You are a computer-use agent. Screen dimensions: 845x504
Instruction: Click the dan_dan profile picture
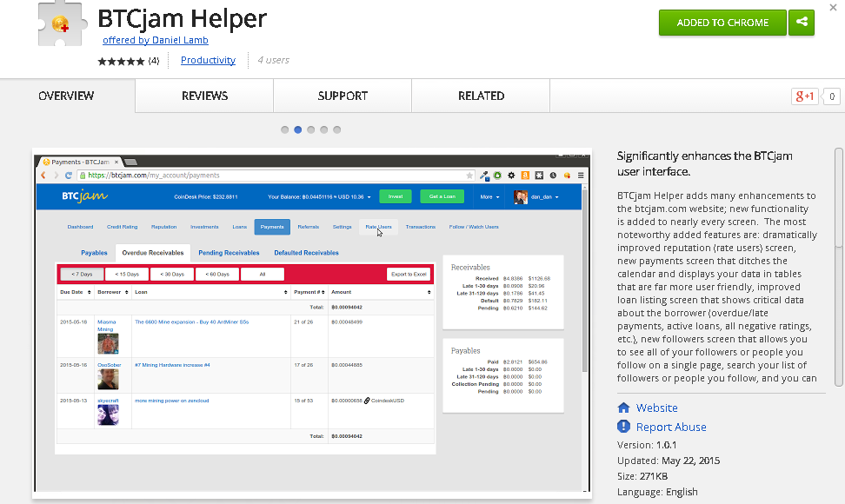520,197
